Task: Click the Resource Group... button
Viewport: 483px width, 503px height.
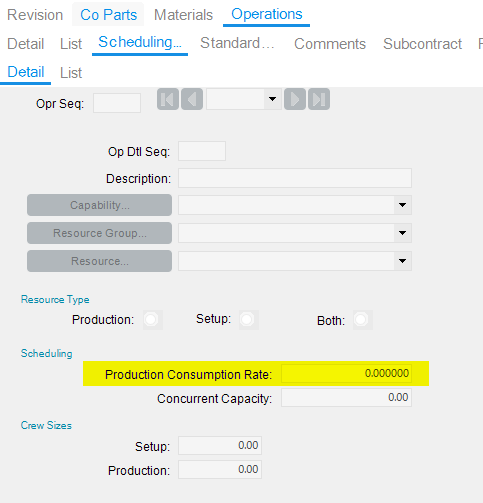Action: pyautogui.click(x=99, y=233)
